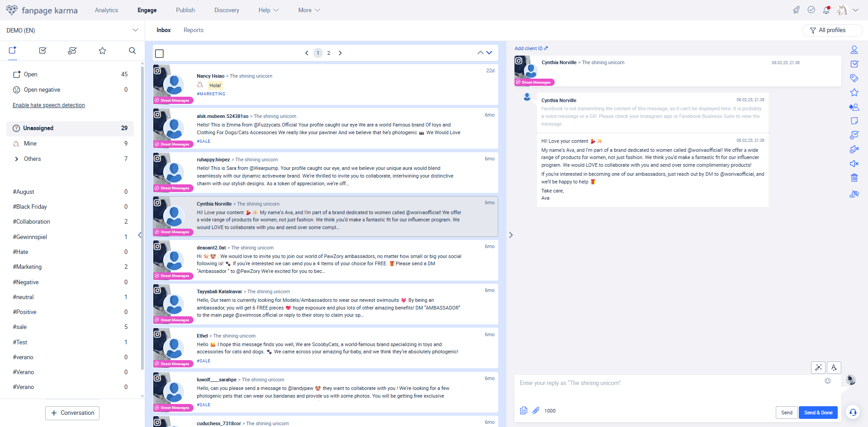Switch to the starred conversations tab icon
The height and width of the screenshot is (427, 868).
coord(103,51)
